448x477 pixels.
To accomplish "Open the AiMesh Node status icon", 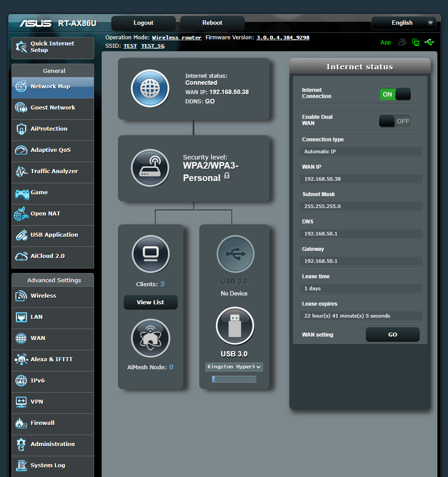I will [x=150, y=338].
